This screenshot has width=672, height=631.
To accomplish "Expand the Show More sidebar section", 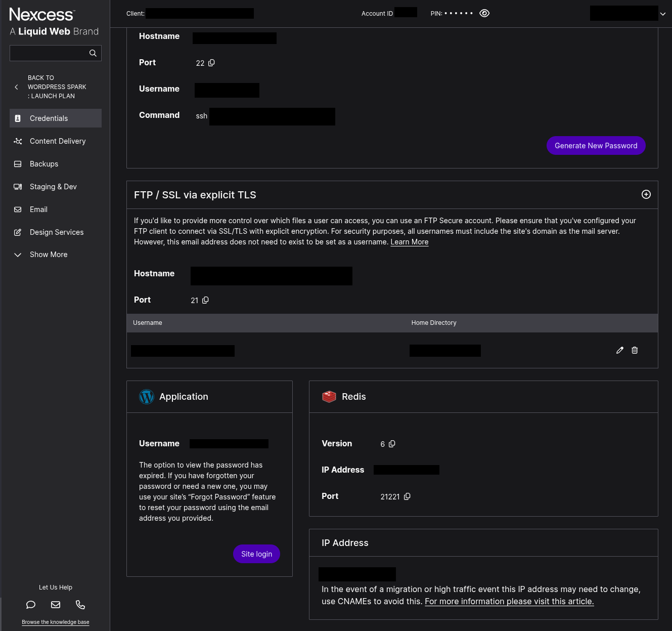I will click(48, 255).
